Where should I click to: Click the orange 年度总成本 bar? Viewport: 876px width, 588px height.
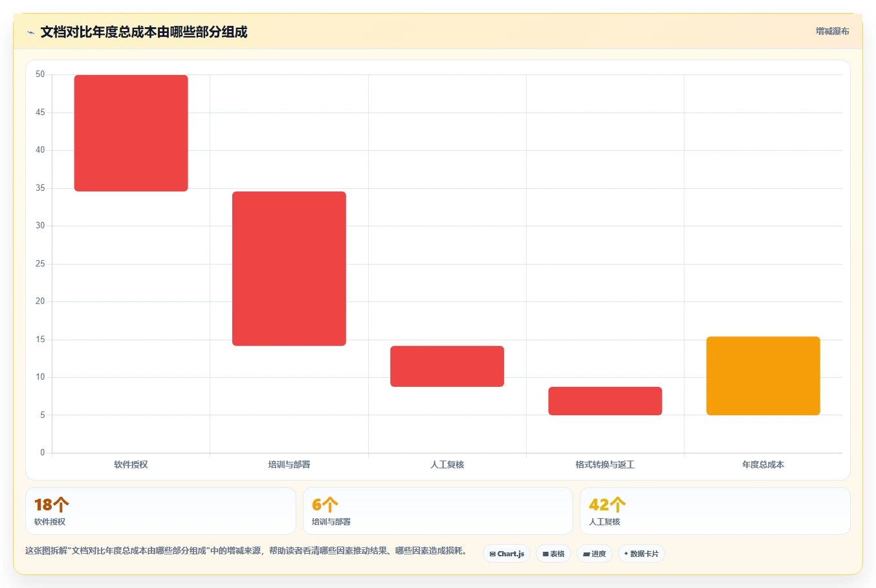763,376
